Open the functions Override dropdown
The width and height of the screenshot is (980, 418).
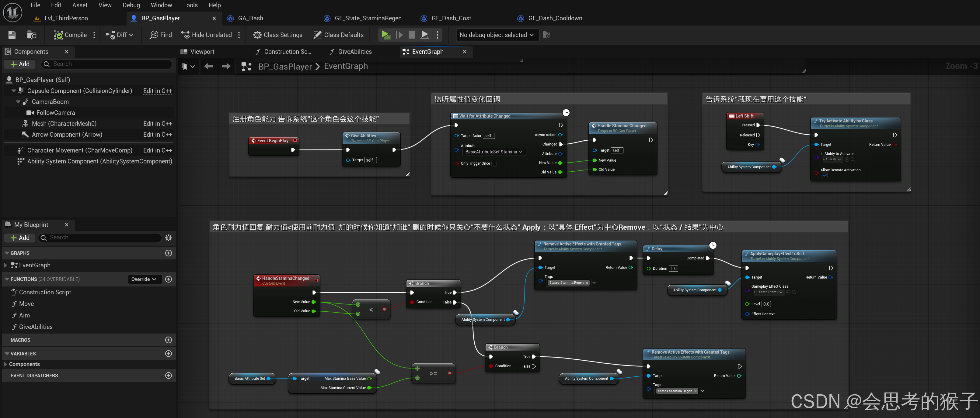(x=144, y=279)
